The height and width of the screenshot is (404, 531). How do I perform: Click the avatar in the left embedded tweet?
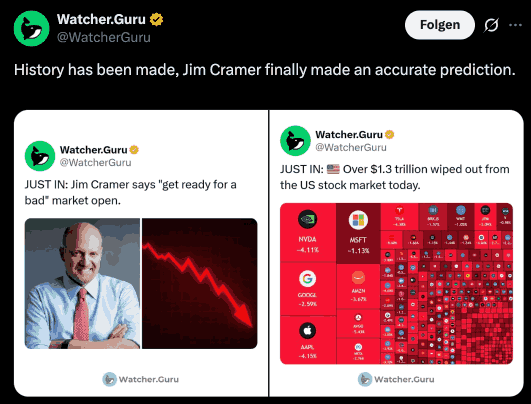tap(40, 156)
